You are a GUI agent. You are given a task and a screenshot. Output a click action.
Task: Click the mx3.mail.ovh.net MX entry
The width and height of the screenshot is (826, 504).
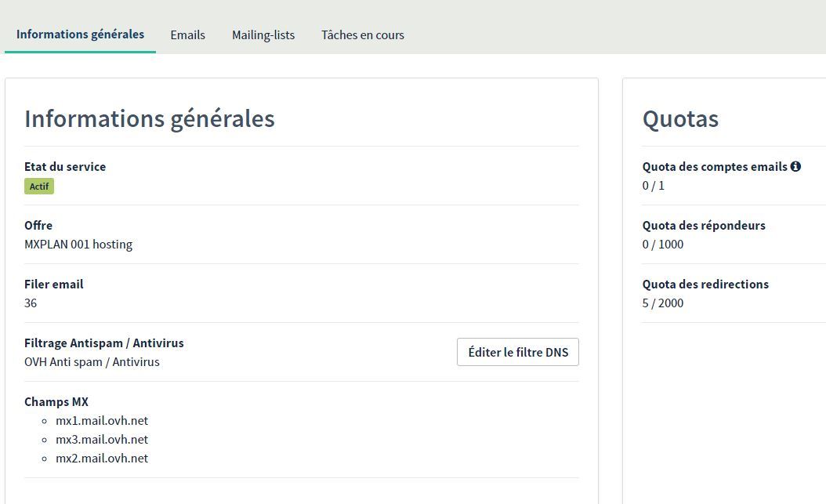coord(101,440)
